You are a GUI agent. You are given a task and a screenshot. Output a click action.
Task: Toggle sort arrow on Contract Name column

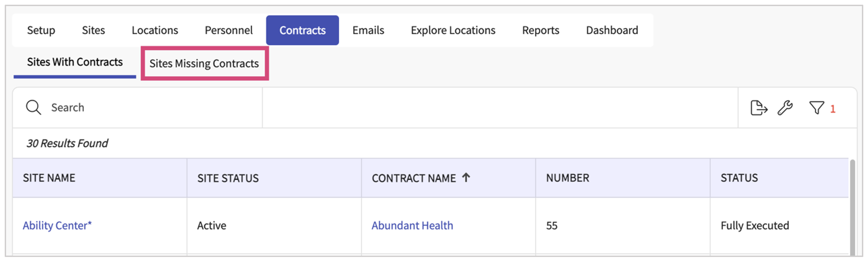(466, 177)
